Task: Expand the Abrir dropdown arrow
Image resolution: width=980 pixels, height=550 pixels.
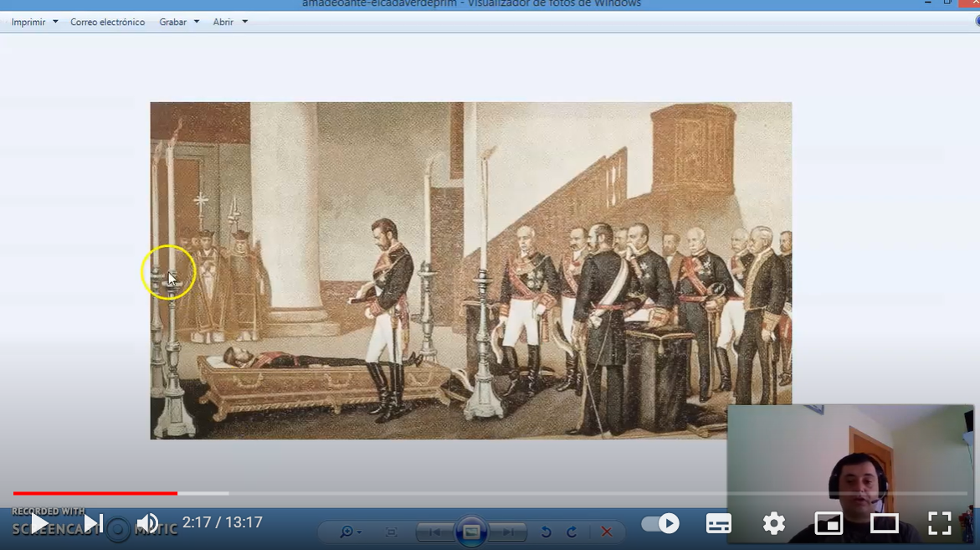Action: pyautogui.click(x=245, y=21)
